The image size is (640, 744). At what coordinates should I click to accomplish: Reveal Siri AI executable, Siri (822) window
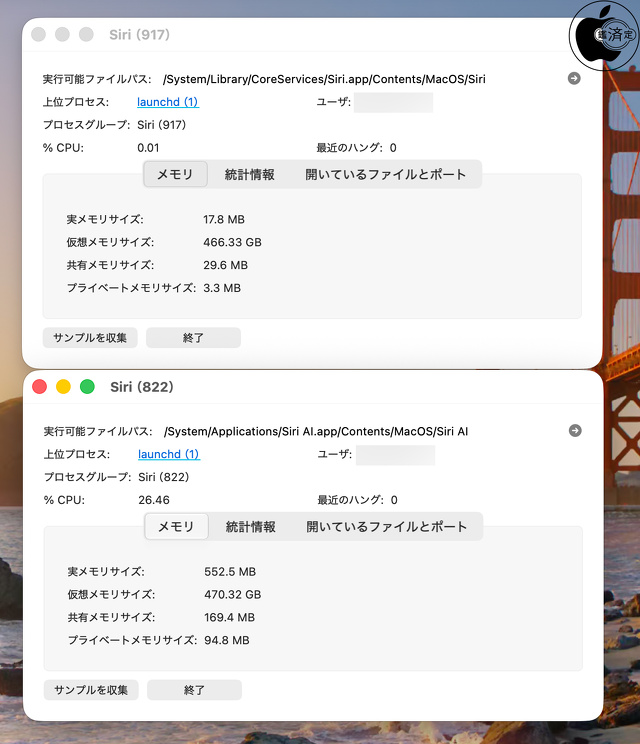click(575, 430)
